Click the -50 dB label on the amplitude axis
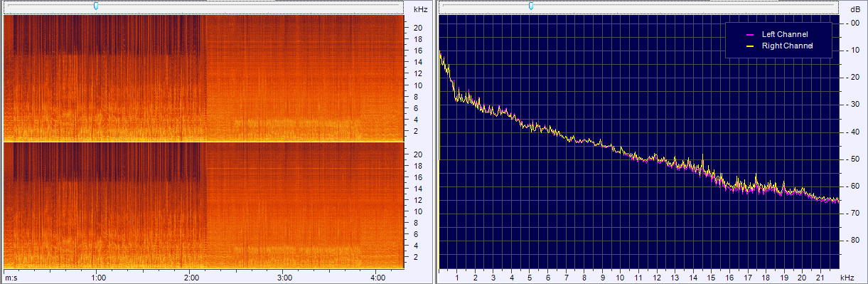Screen dimensions: 868x284 (854, 159)
